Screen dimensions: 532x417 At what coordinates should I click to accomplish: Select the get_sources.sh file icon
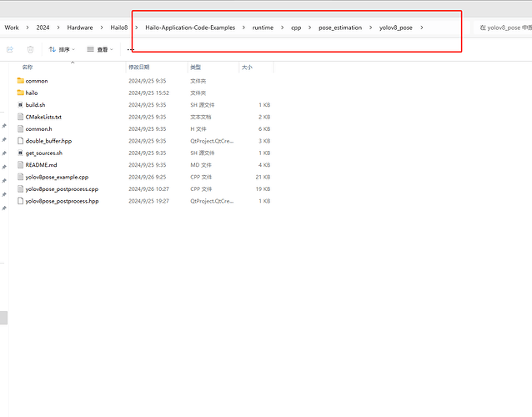(20, 153)
